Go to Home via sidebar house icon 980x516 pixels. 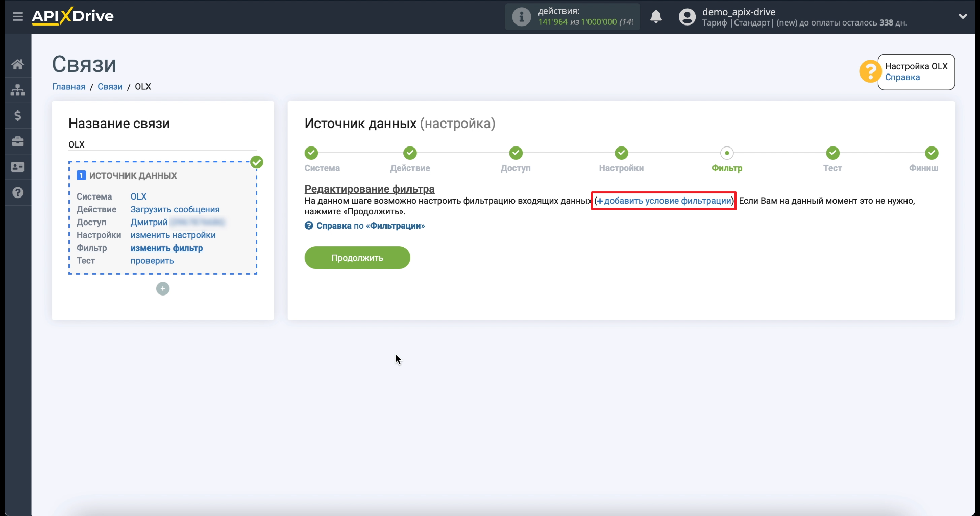[x=18, y=64]
